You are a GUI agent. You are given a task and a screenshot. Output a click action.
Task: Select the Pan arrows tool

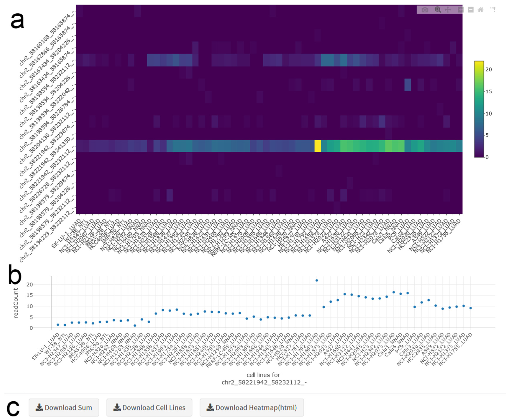tap(448, 10)
